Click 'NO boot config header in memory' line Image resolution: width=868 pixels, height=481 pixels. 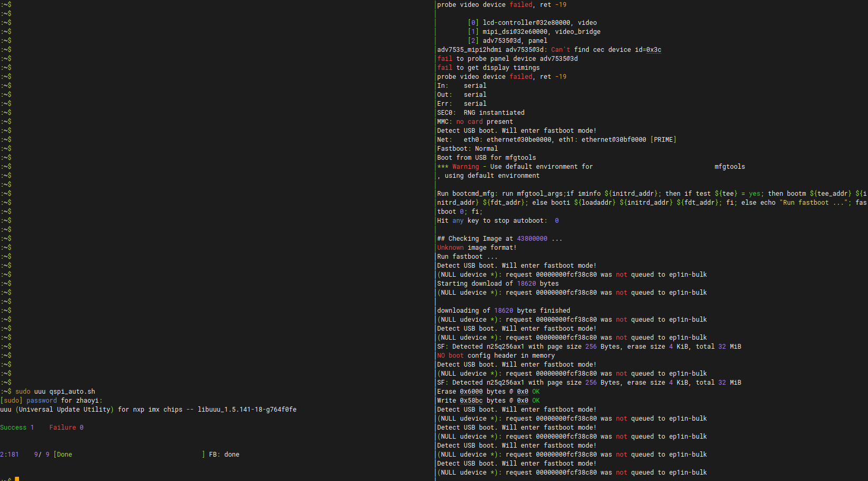click(496, 356)
